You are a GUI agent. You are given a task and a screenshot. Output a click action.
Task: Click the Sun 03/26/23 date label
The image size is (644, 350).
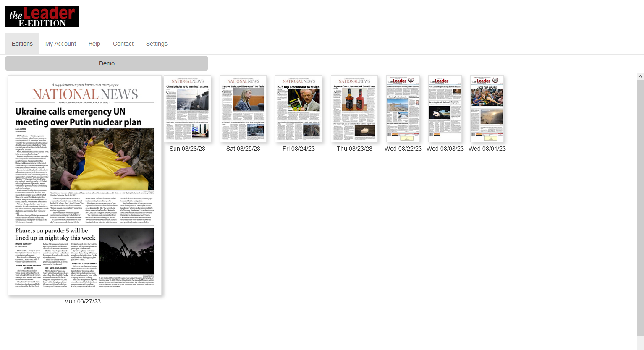[188, 149]
